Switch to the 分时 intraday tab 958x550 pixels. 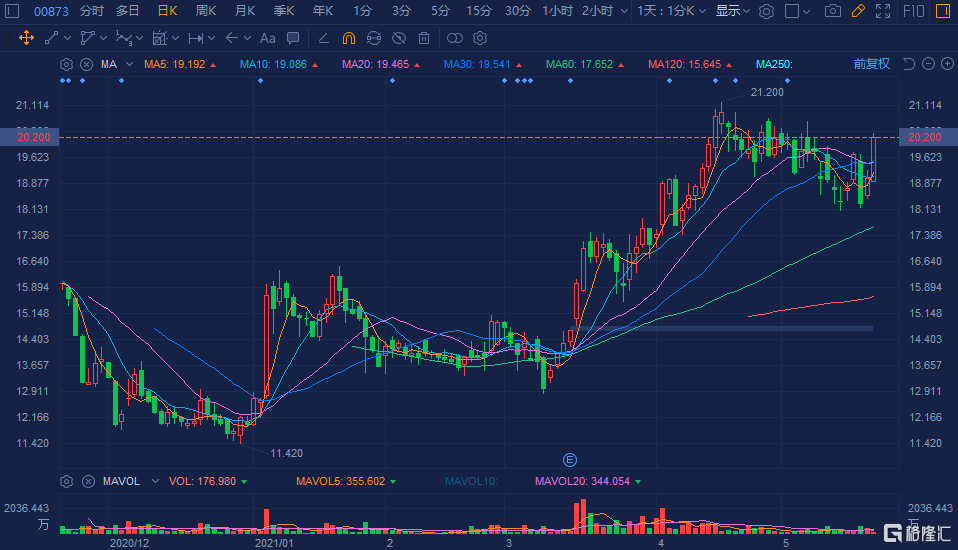tap(91, 11)
